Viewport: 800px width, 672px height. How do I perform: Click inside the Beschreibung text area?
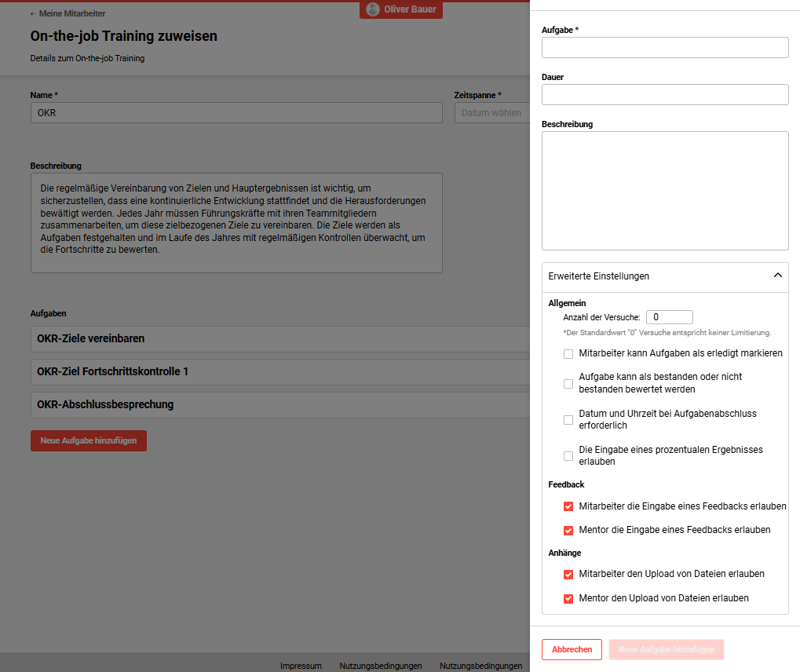(664, 191)
